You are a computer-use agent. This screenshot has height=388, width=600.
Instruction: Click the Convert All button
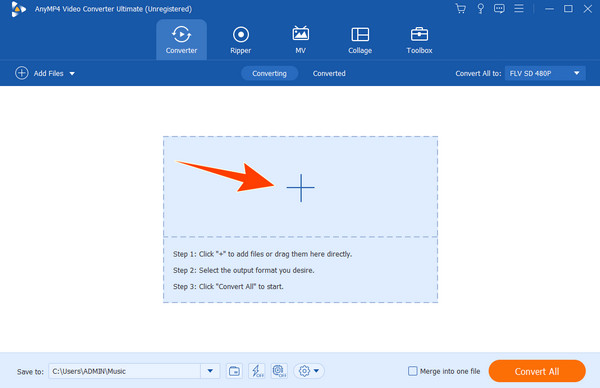[537, 371]
